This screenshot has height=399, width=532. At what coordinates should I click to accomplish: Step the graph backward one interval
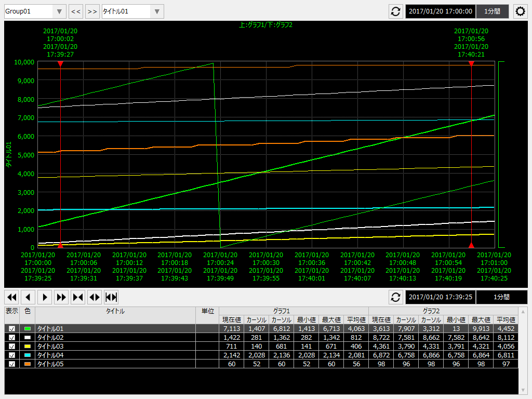28,297
